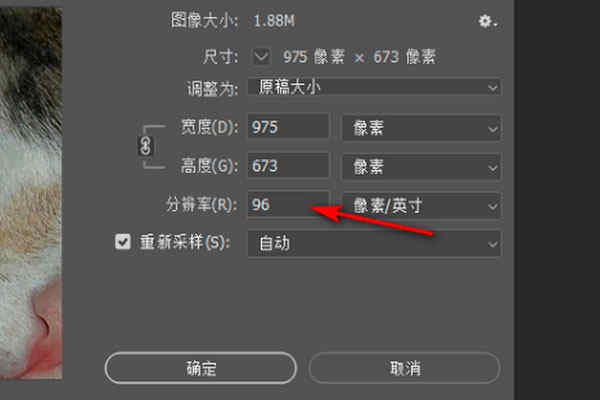Expand the 尺寸 unit dropdown arrow
This screenshot has height=400, width=600.
tap(261, 57)
